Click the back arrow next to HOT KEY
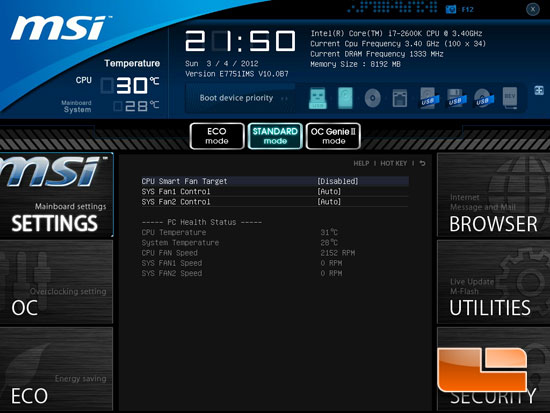Image resolution: width=550 pixels, height=413 pixels. [x=423, y=163]
